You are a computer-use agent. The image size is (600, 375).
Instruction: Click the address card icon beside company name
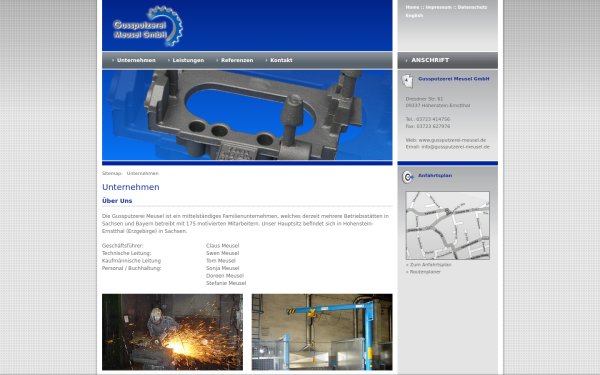tap(408, 81)
